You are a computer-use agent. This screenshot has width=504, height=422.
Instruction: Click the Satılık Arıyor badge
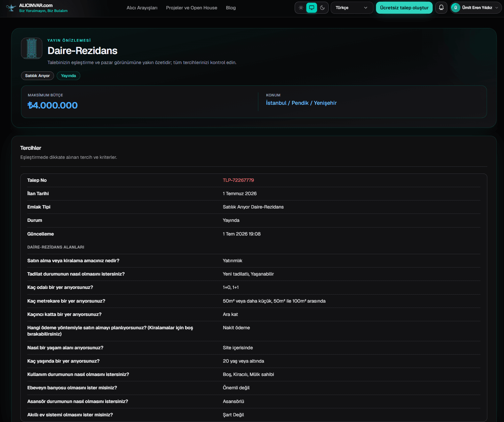(x=37, y=76)
